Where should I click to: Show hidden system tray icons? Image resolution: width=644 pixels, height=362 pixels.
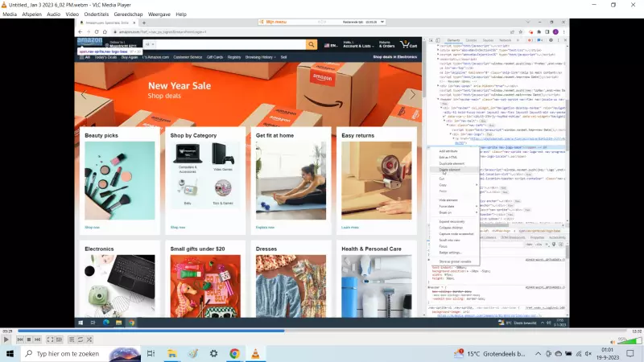[538, 353]
